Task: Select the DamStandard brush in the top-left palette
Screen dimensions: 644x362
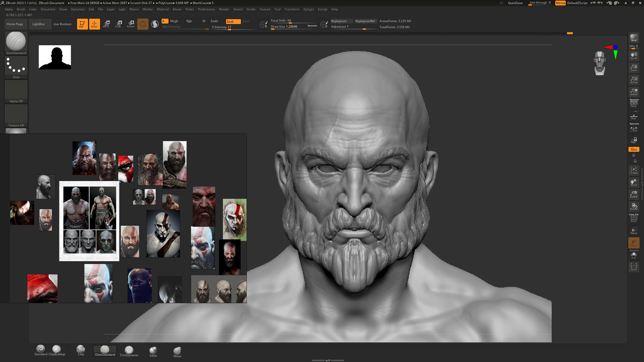Action: 16,43
